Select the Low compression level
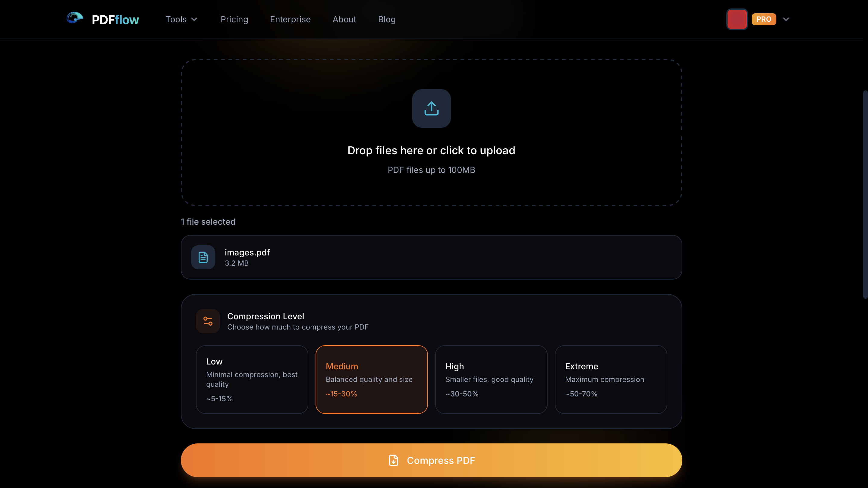This screenshot has width=868, height=488. 252,379
